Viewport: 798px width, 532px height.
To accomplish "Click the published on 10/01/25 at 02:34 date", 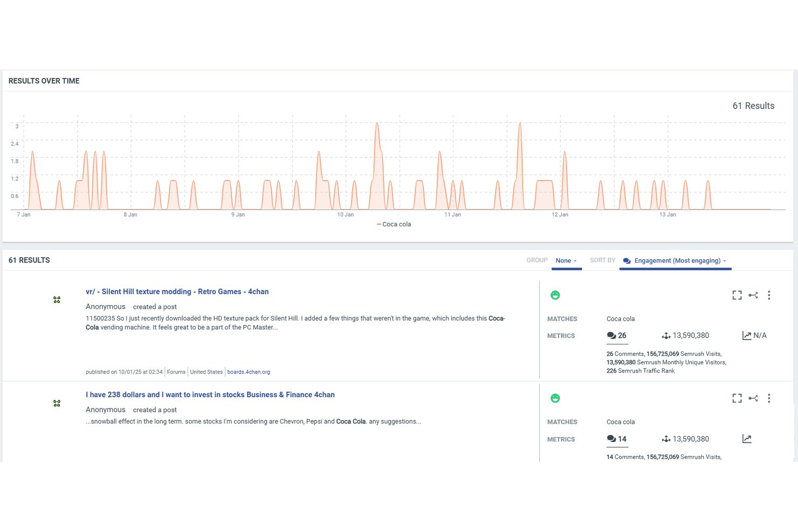I will [124, 372].
